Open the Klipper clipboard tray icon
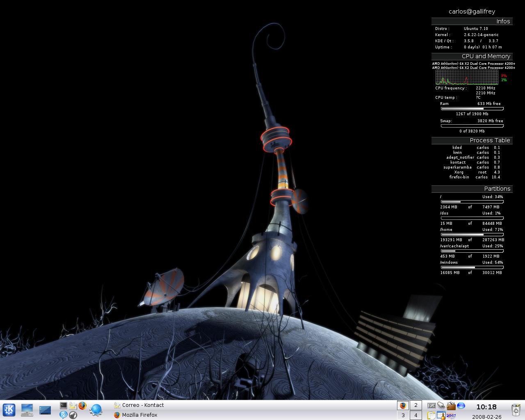This screenshot has height=420, width=525. click(431, 415)
